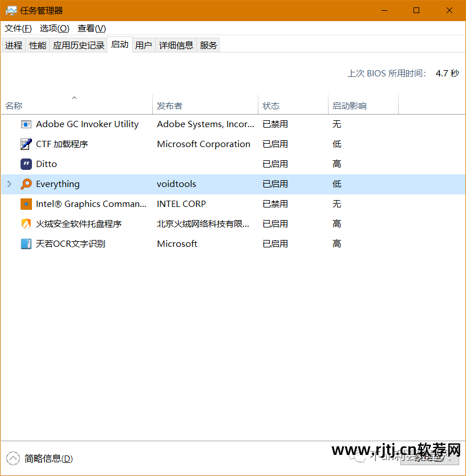466x476 pixels.
Task: Click the Intel® Graphics Command icon
Action: 25,204
